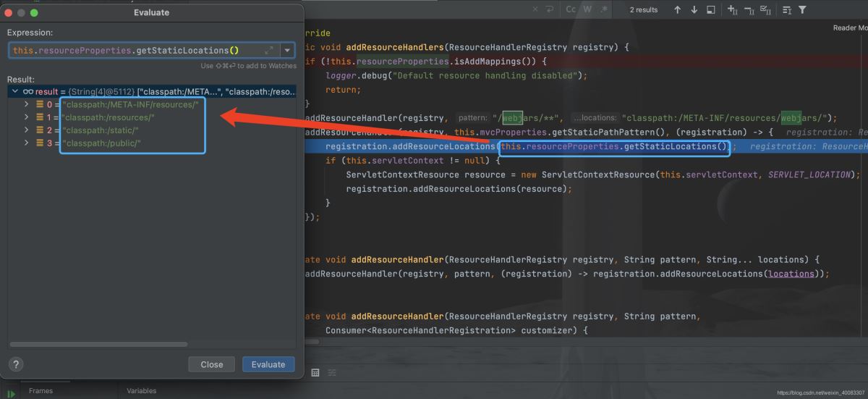868x399 pixels.
Task: Expand array element 0 "classpath:/META-INF/resources/"
Action: 27,105
